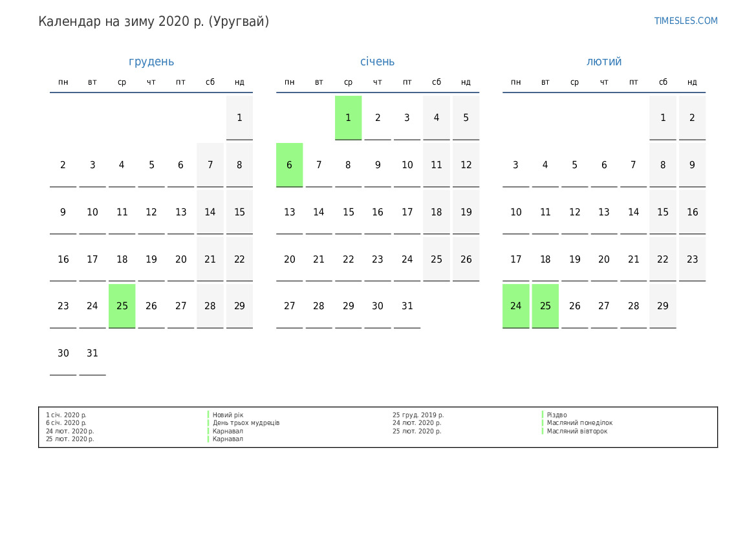Click 'вт' weekday header under лютий
Viewport: 756px width, 535px height.
545,82
